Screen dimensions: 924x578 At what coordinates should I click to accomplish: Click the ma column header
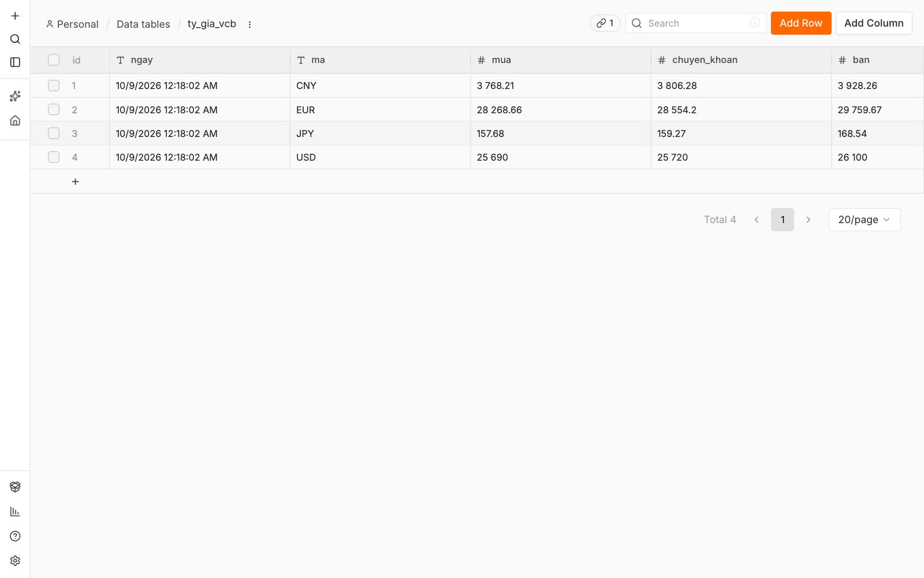tap(380, 60)
